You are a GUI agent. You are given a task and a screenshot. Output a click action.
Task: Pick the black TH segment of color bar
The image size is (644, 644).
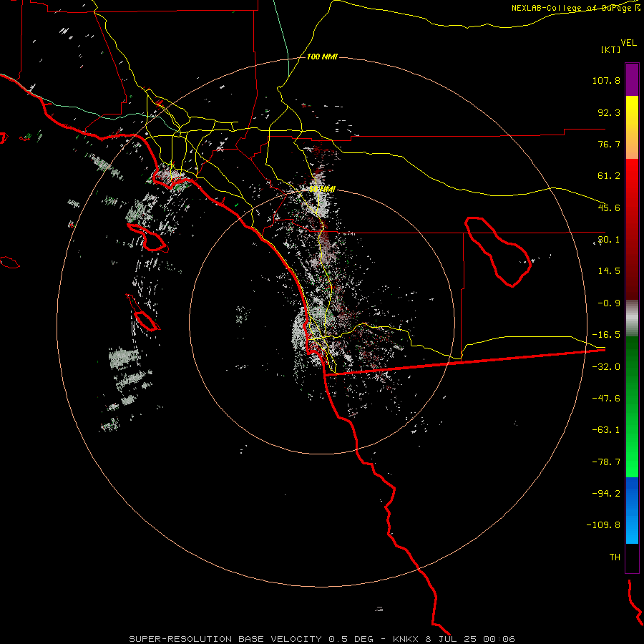(x=632, y=557)
